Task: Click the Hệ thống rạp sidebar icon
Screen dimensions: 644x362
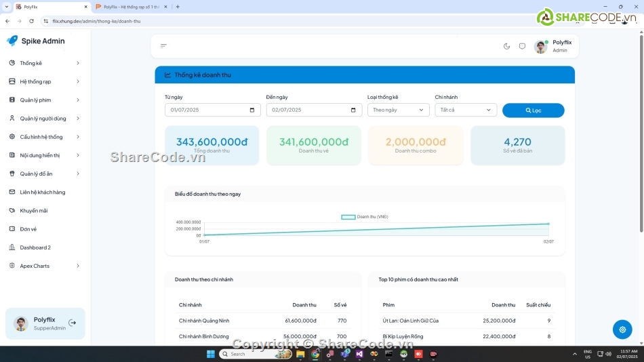Action: (x=12, y=81)
